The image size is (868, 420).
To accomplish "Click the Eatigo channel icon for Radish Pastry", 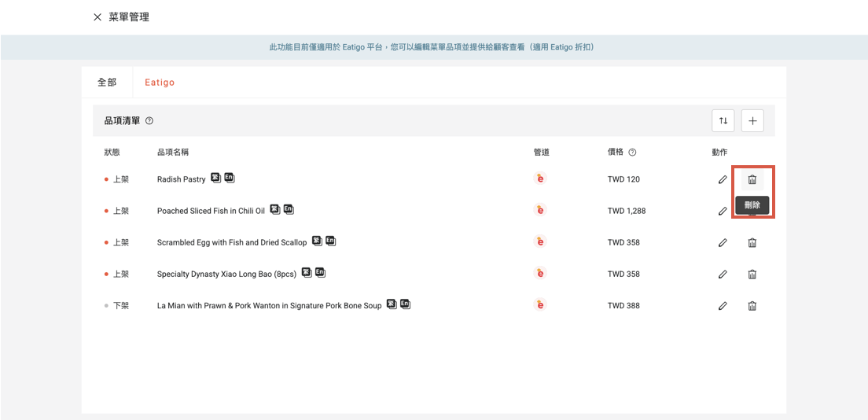I will (x=539, y=179).
